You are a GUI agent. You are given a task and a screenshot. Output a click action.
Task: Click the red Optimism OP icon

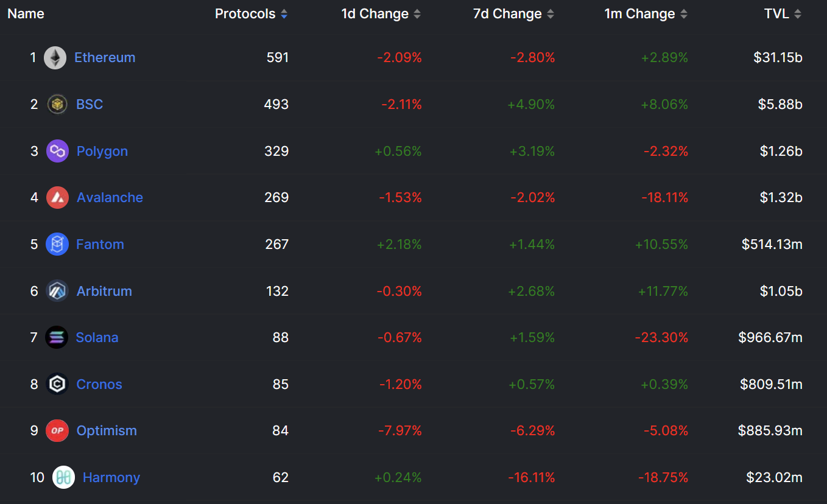click(57, 431)
